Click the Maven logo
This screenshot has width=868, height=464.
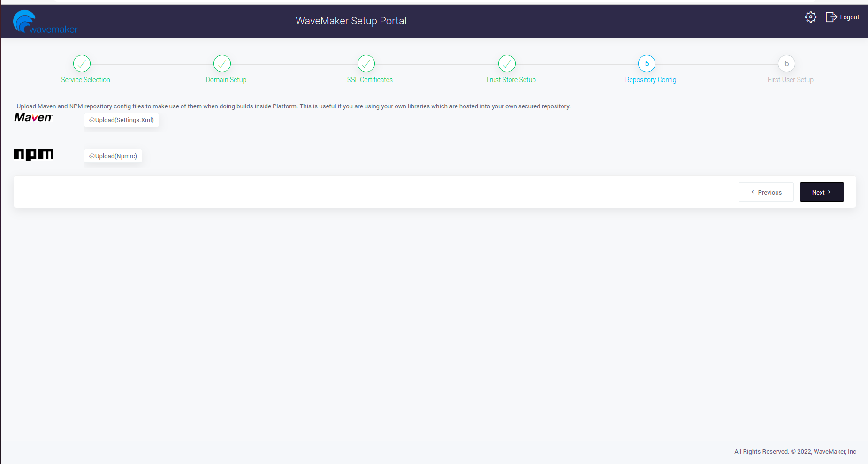point(33,117)
